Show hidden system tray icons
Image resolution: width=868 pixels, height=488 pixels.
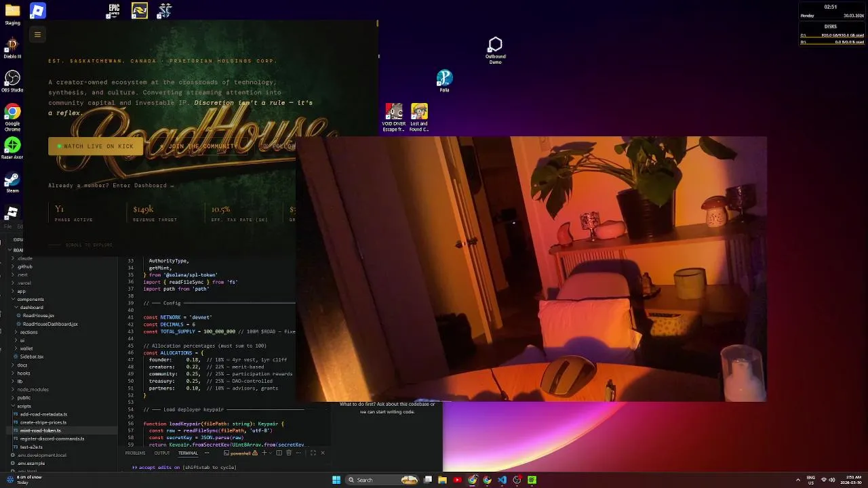click(x=798, y=480)
